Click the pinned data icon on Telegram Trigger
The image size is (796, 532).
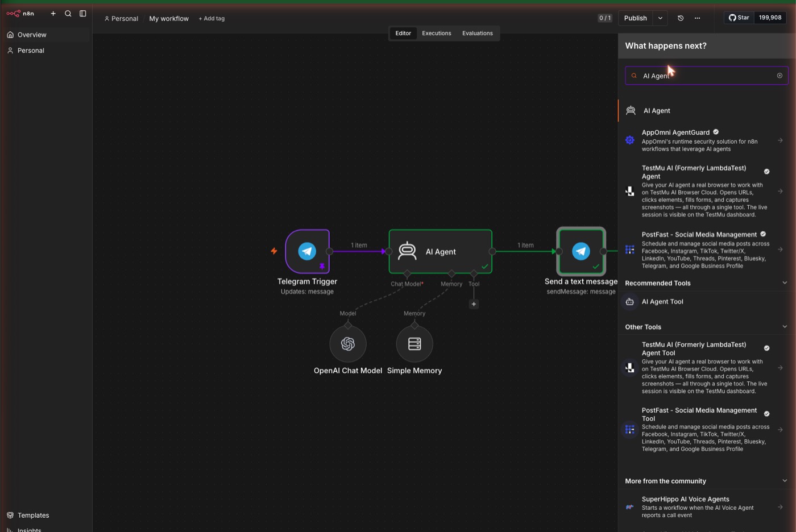tap(322, 266)
